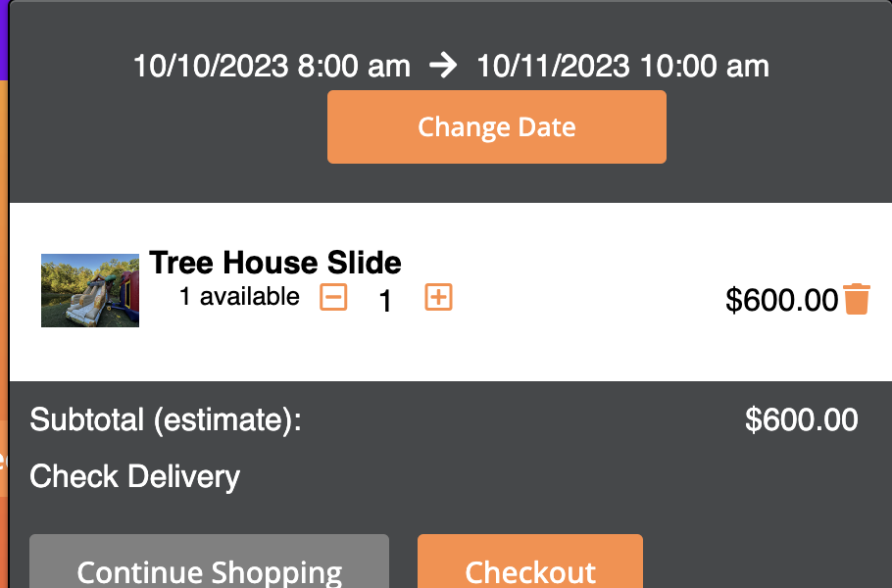892x588 pixels.
Task: Click the Subtotal (estimate) label
Action: [x=166, y=420]
